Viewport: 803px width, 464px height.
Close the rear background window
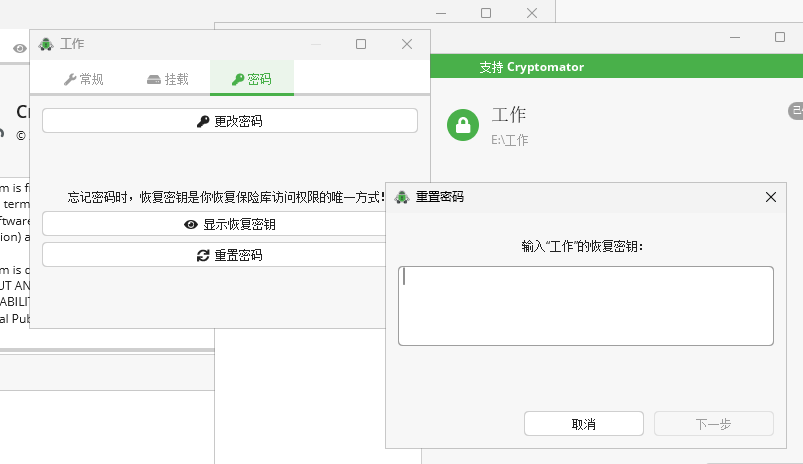tap(532, 13)
